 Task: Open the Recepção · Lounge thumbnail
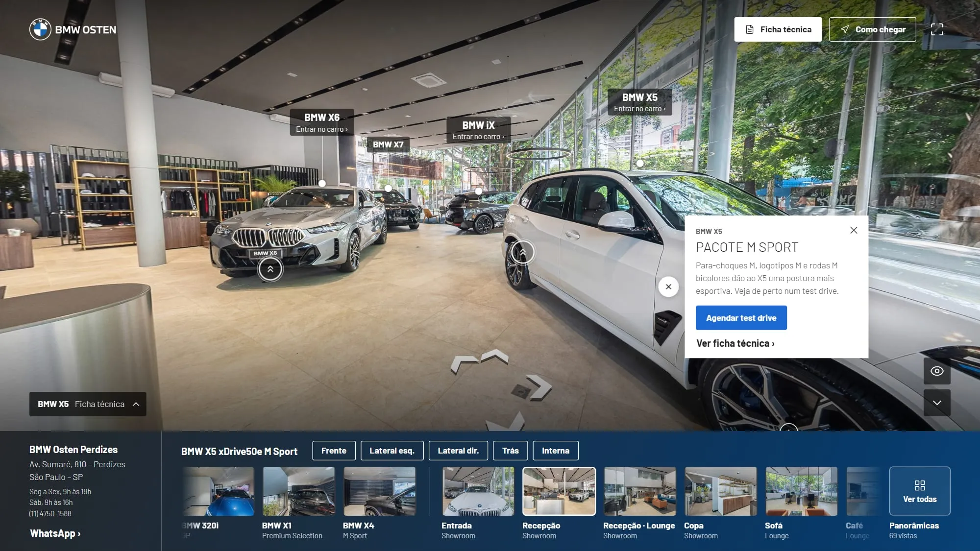click(x=639, y=491)
